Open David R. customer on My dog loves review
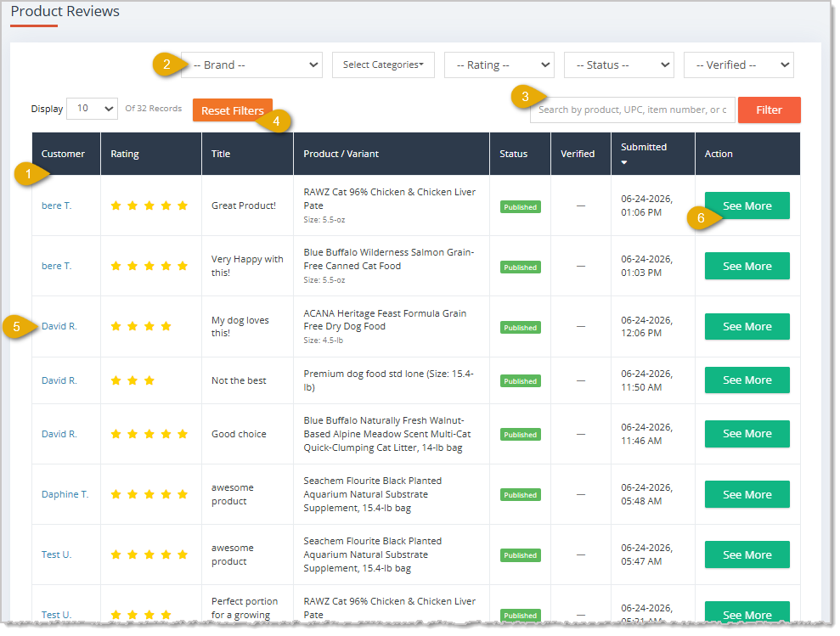Image resolution: width=840 pixels, height=636 pixels. [59, 326]
